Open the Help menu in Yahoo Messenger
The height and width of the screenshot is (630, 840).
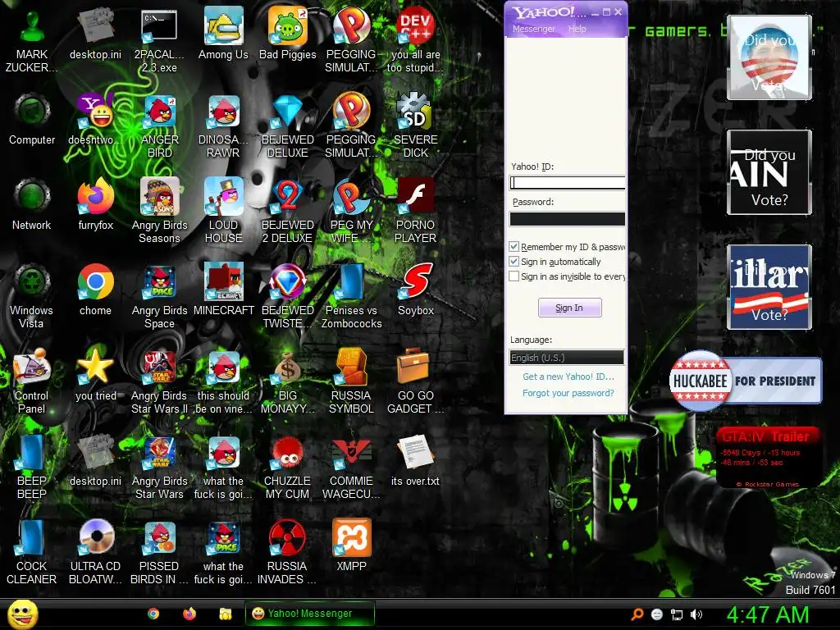click(577, 29)
